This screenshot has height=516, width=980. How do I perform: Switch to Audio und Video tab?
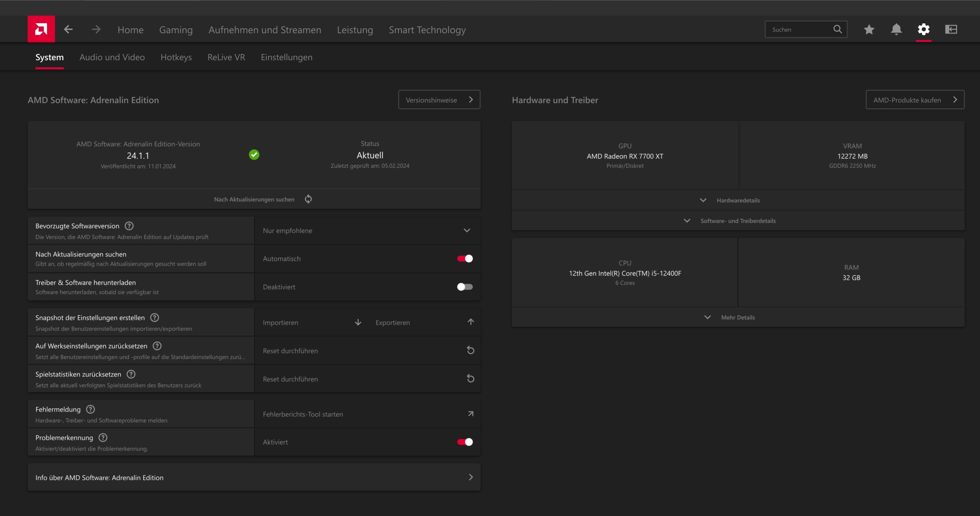click(112, 57)
